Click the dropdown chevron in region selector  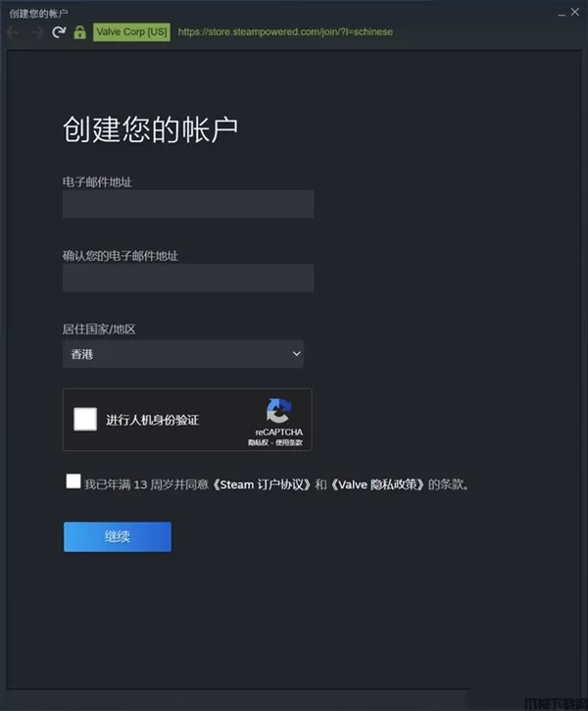tap(296, 354)
